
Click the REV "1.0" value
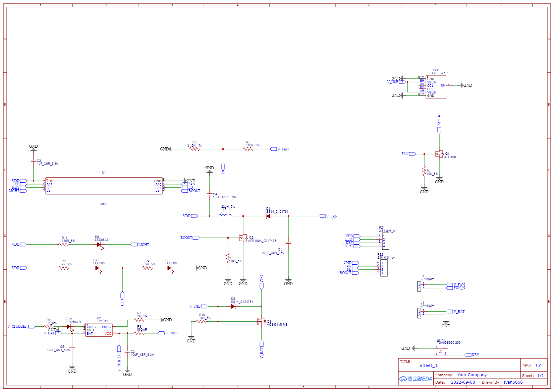[x=538, y=366]
